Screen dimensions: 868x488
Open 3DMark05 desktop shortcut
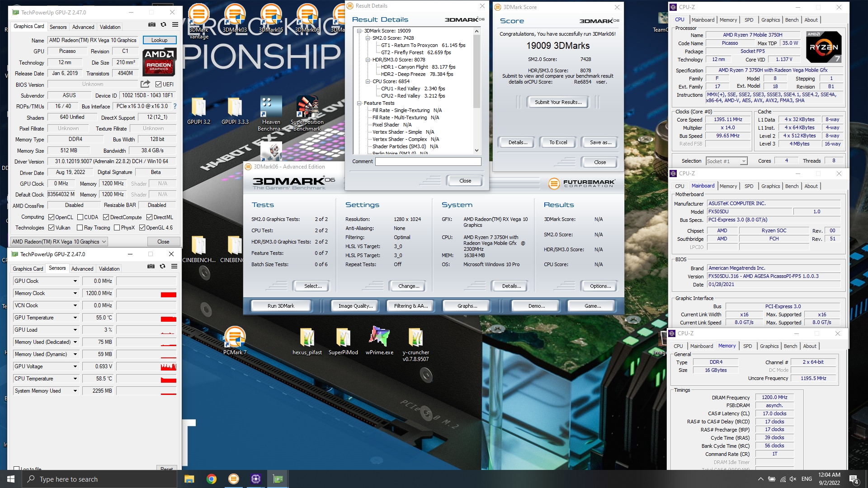271,18
